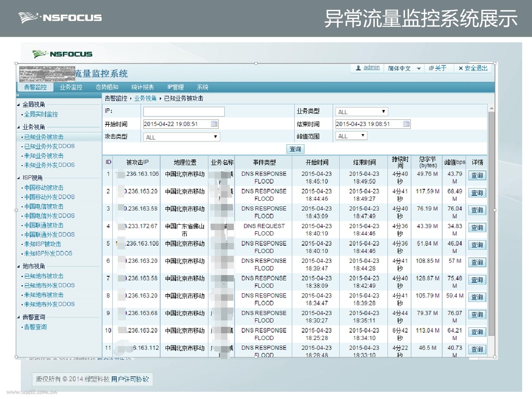This screenshot has width=532, height=399.
Task: Click the 峰值bps column header
Action: [455, 162]
